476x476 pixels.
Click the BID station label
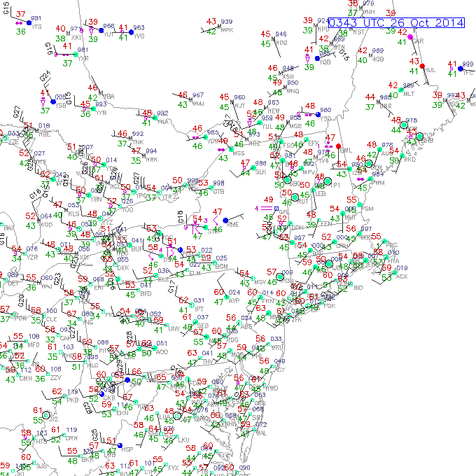tap(358, 288)
